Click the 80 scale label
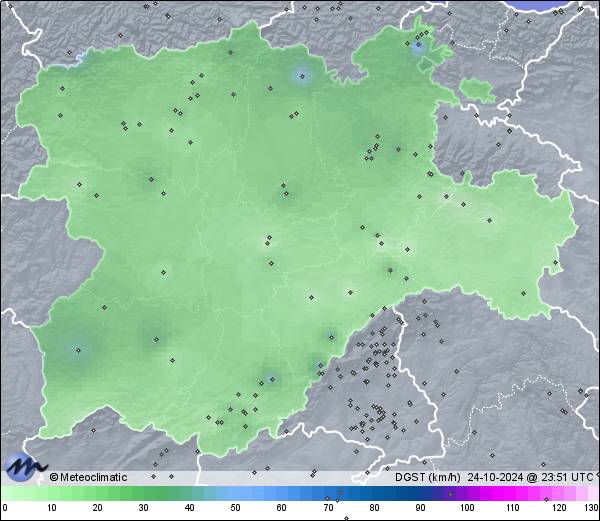Image resolution: width=600 pixels, height=521 pixels. (x=374, y=508)
